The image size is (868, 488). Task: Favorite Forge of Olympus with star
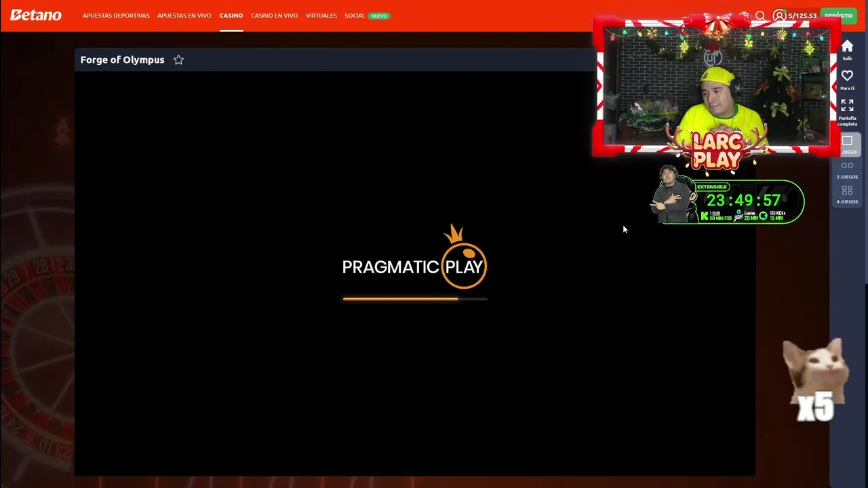178,60
